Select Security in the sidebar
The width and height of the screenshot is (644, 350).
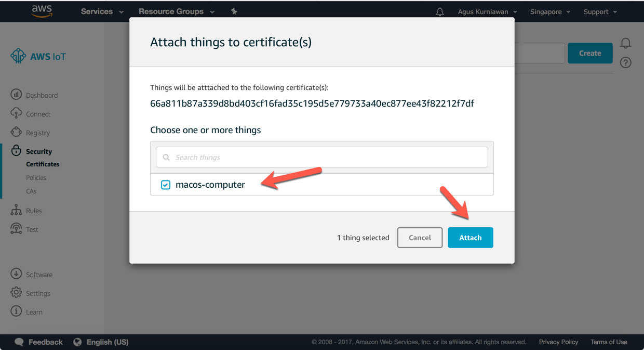39,151
